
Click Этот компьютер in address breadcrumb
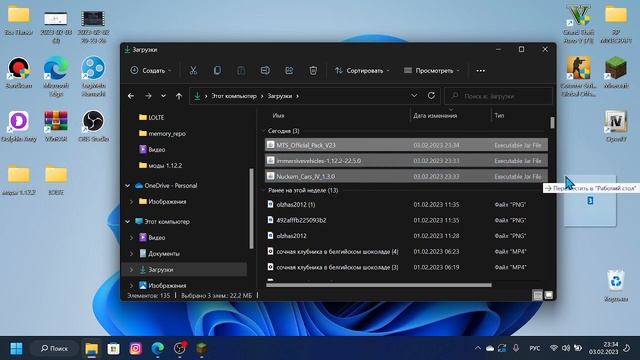pos(234,96)
